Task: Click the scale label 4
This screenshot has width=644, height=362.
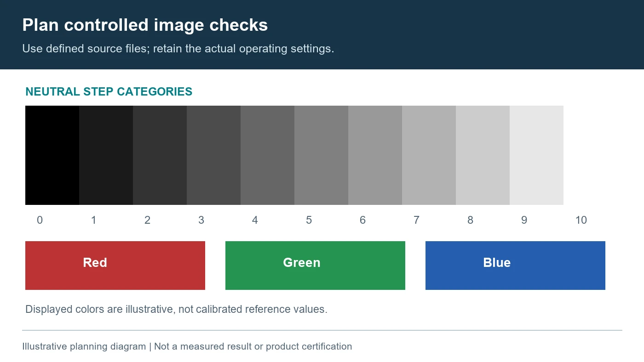Action: 255,220
